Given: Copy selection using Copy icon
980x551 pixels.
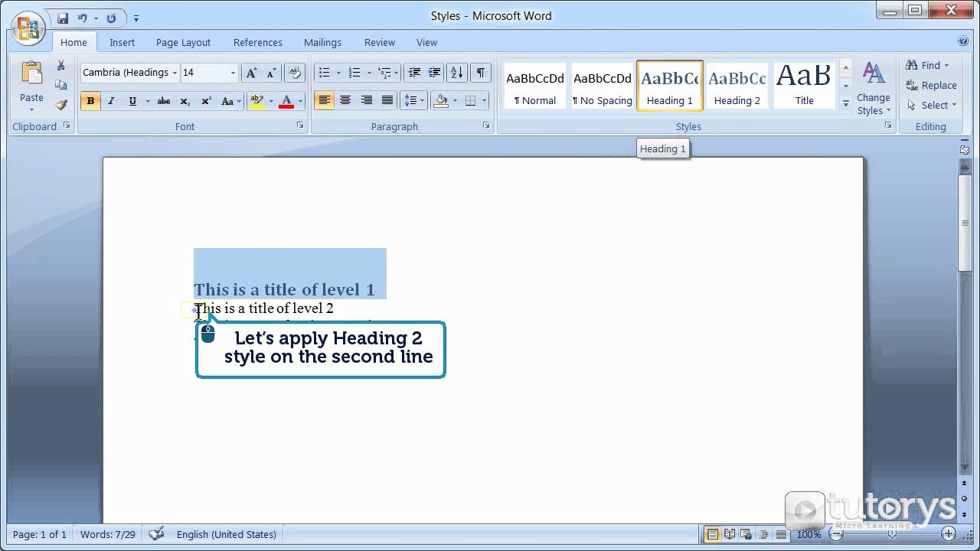Looking at the screenshot, I should pyautogui.click(x=61, y=85).
